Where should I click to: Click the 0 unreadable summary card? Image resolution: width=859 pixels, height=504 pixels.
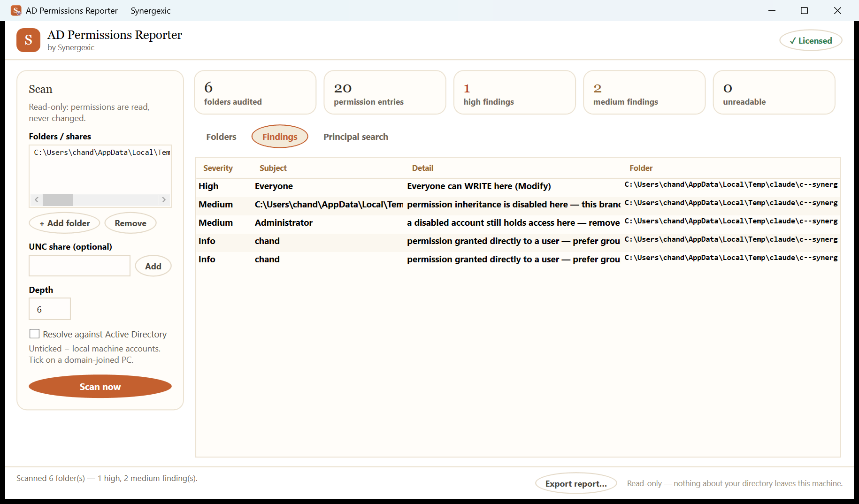coord(774,92)
